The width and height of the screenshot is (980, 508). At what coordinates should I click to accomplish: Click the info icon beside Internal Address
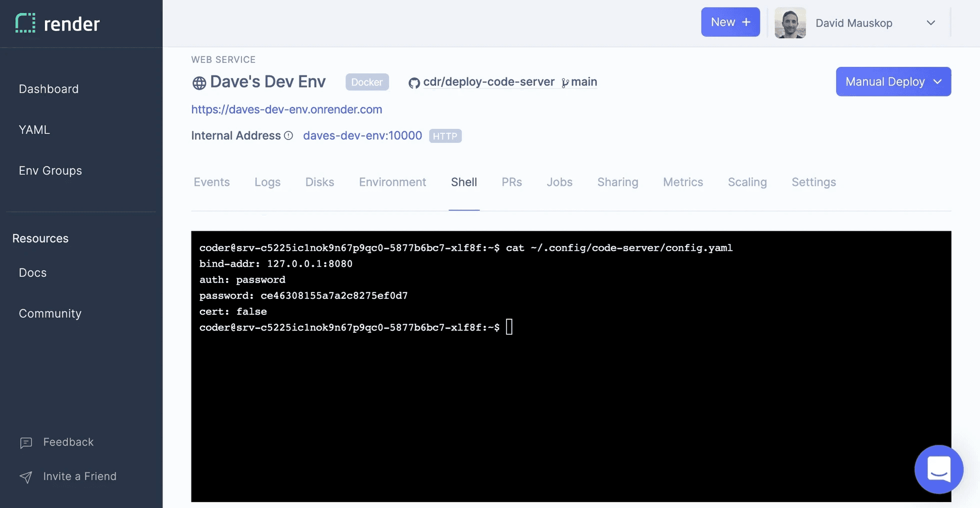pyautogui.click(x=288, y=135)
